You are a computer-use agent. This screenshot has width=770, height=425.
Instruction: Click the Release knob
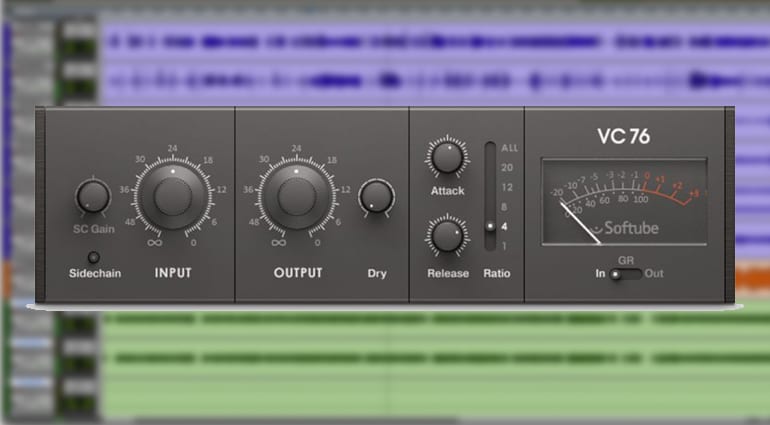coord(447,236)
